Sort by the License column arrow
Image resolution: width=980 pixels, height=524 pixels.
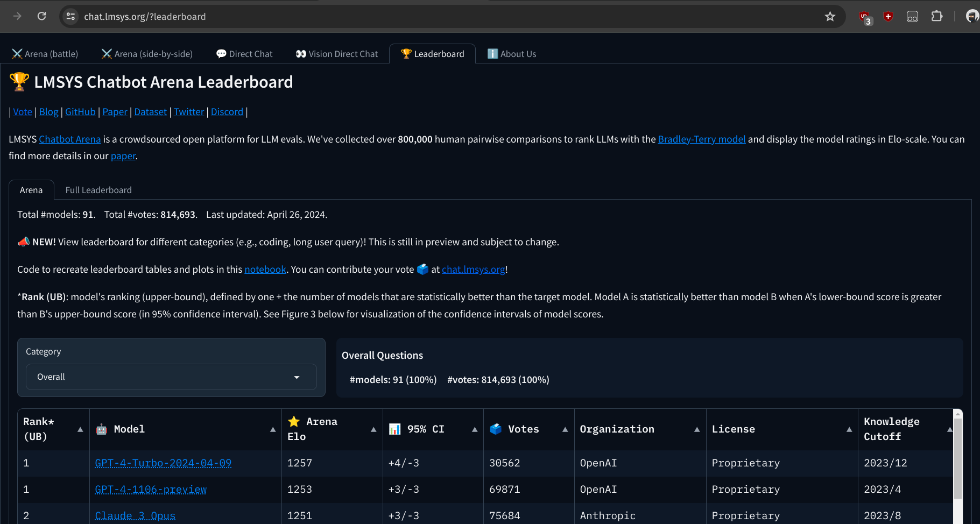849,429
